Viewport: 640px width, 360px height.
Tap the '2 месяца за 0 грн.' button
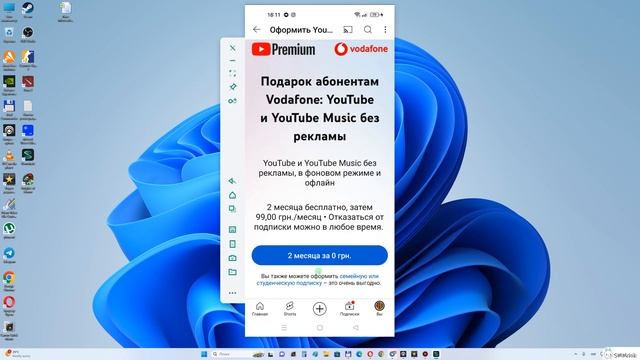(x=320, y=256)
